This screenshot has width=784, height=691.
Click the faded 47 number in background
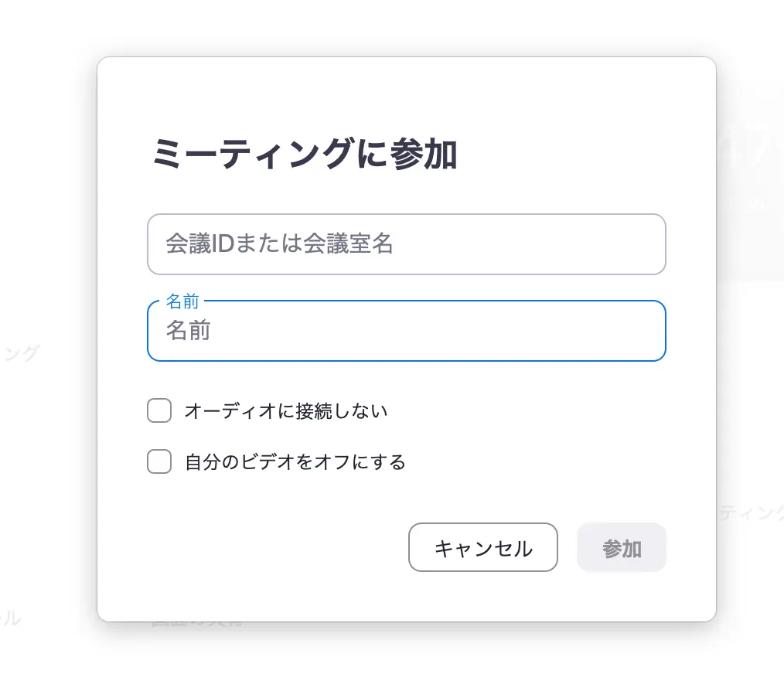[748, 145]
